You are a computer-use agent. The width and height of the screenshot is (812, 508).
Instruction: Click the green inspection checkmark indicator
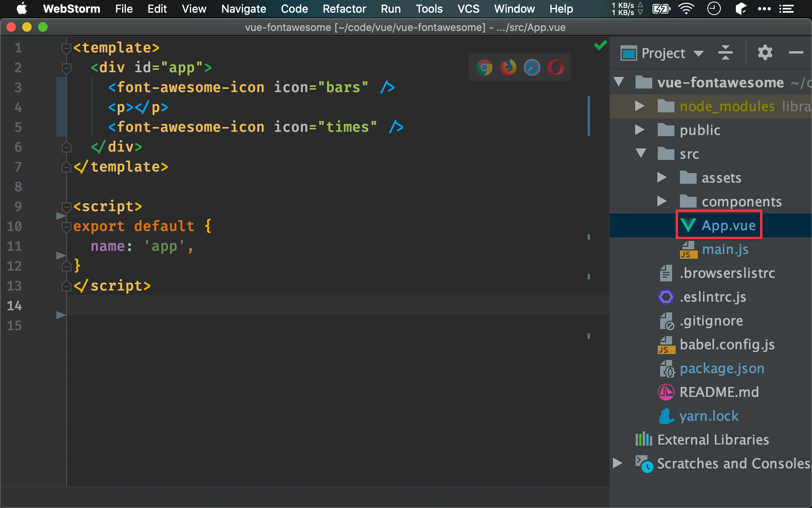(600, 45)
